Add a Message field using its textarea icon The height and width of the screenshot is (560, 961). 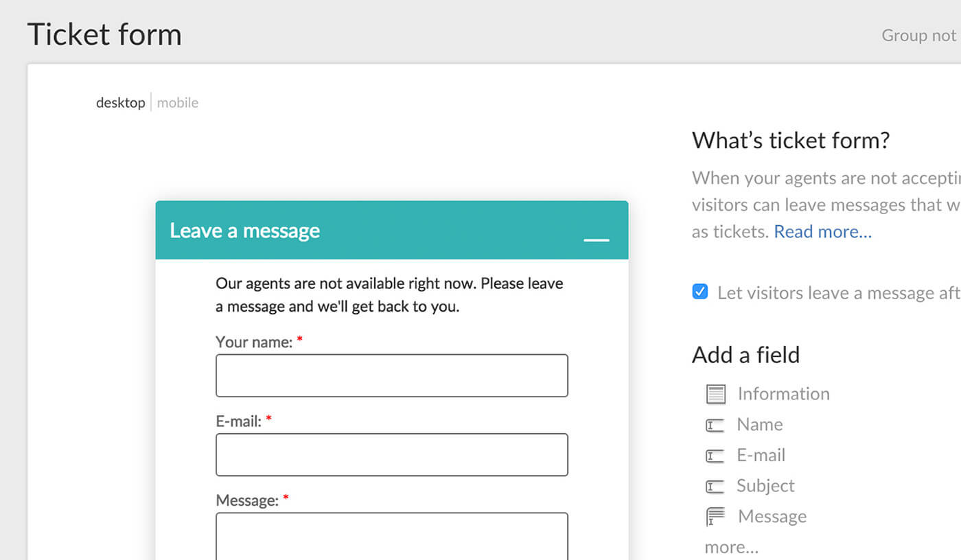tap(716, 516)
